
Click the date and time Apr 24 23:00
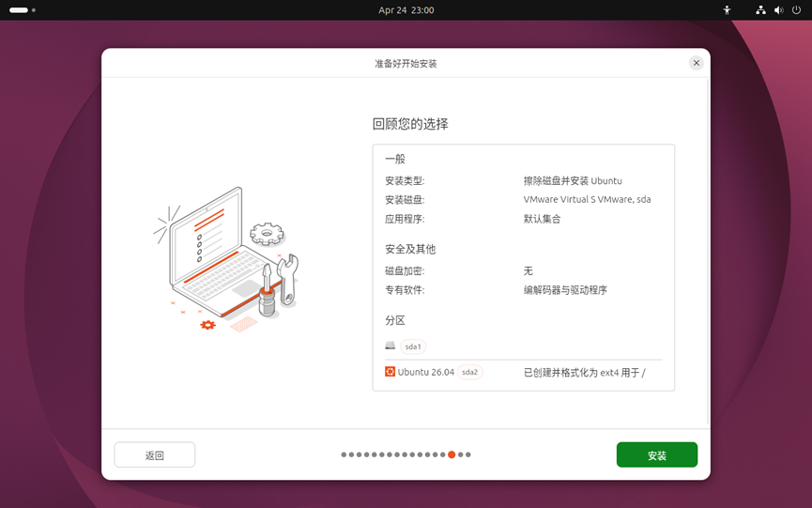point(406,9)
